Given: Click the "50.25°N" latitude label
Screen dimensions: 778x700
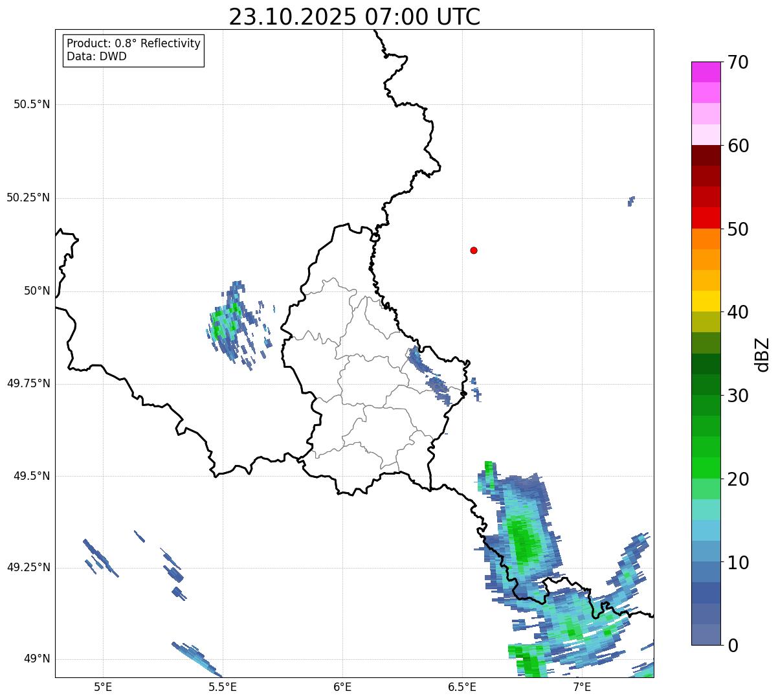Looking at the screenshot, I should [x=28, y=198].
